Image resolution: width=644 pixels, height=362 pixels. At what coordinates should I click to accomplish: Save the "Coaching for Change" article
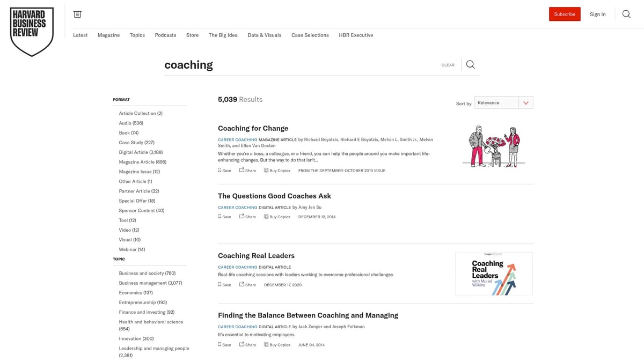(x=224, y=170)
